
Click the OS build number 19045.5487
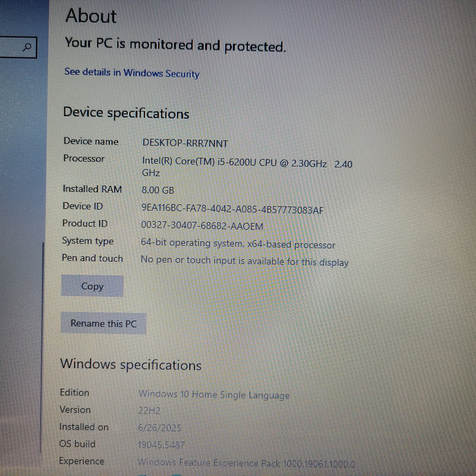[161, 445]
